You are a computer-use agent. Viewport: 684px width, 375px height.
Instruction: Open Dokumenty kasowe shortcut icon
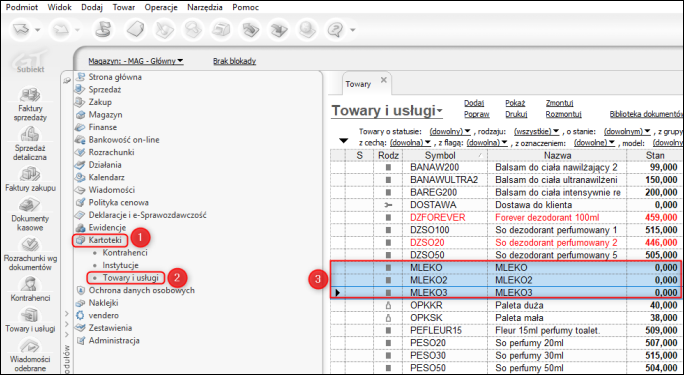coord(30,205)
